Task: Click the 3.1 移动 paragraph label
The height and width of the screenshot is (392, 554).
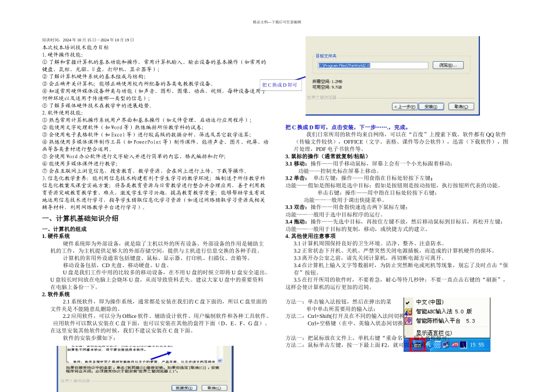Action: tap(296, 164)
